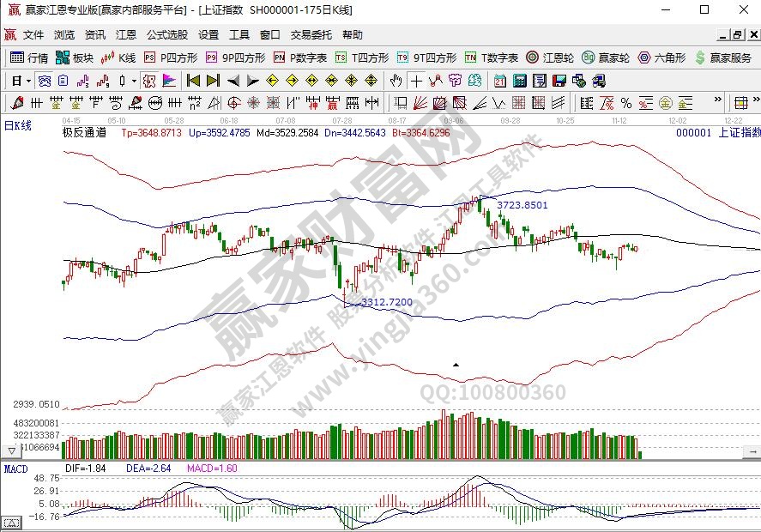This screenshot has width=761, height=532.
Task: Click the 行情 quotes button
Action: click(x=28, y=58)
